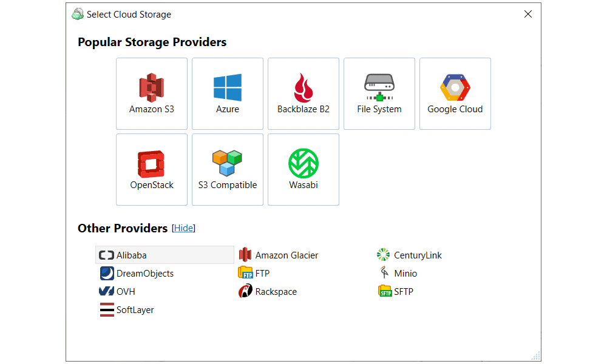Select the OpenStack storage tile
This screenshot has width=607, height=364.
[151, 169]
